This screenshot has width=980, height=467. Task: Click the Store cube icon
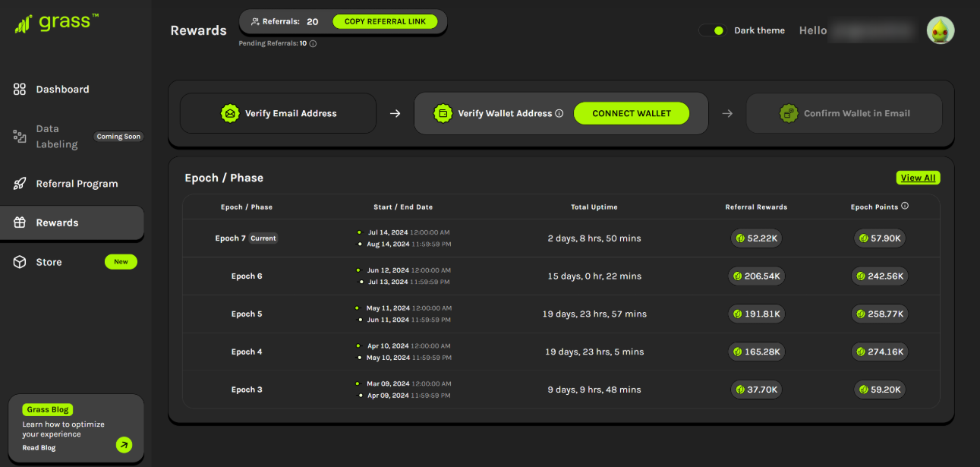point(20,262)
